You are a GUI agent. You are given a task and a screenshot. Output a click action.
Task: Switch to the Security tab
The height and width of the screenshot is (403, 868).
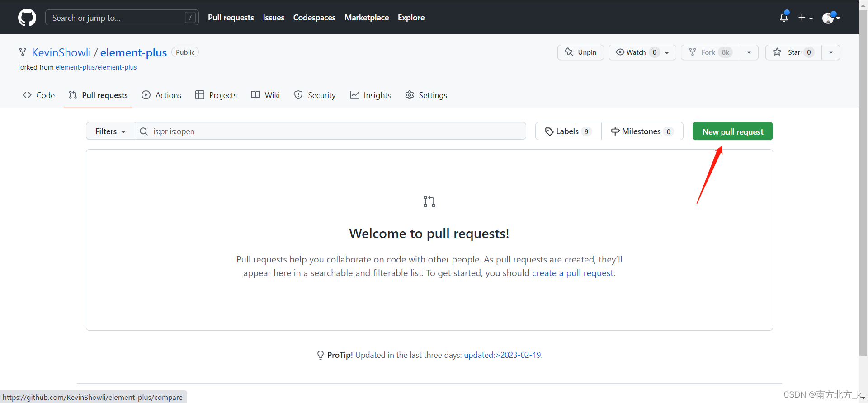tap(315, 95)
